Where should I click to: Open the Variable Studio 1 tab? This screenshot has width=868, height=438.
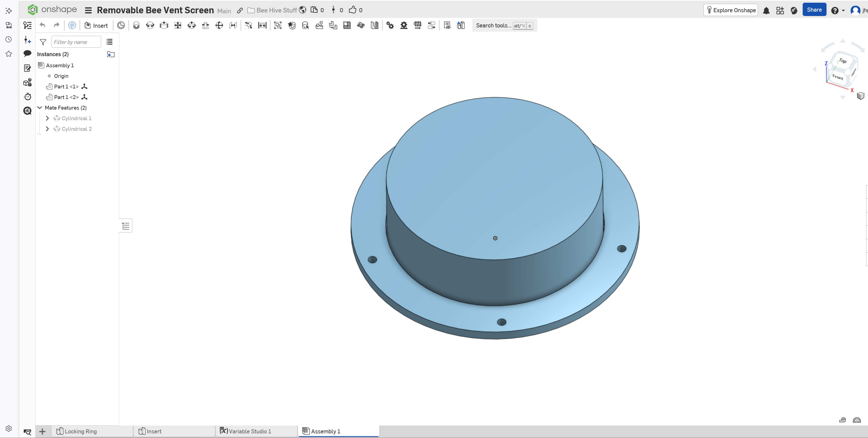pyautogui.click(x=250, y=431)
